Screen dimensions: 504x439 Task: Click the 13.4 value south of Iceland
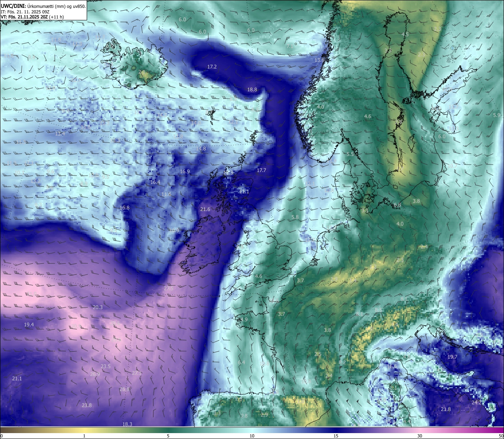tap(60, 134)
